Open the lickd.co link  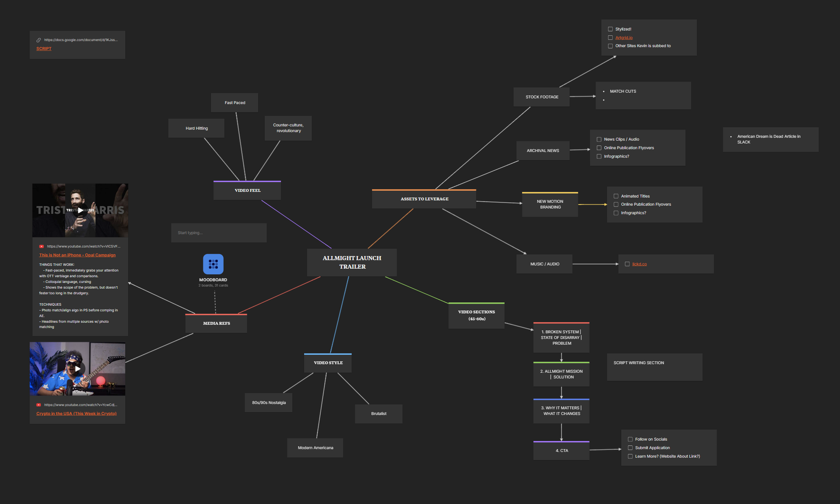click(x=639, y=264)
